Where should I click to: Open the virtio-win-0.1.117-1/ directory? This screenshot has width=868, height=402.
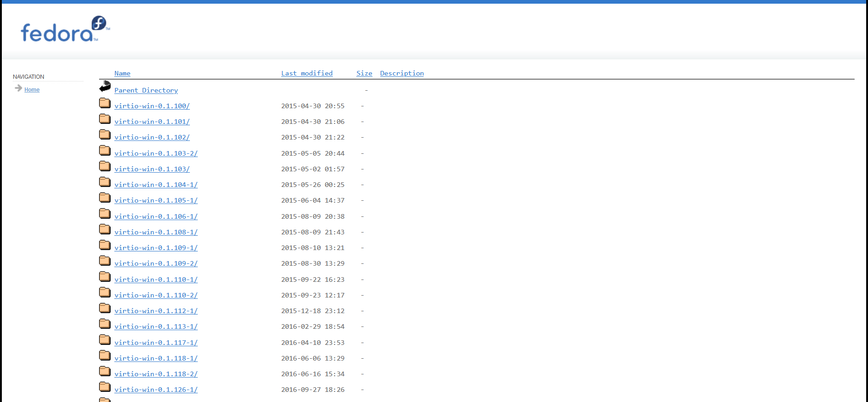tap(156, 343)
